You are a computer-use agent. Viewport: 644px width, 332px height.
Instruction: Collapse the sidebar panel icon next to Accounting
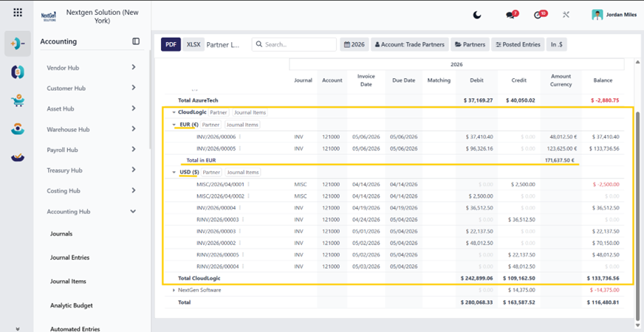click(x=136, y=41)
